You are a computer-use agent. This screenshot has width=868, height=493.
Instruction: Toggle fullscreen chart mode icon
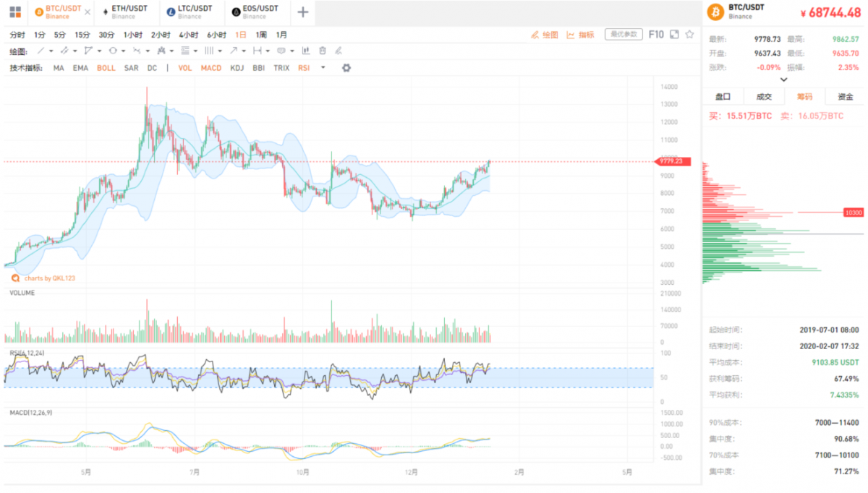pyautogui.click(x=674, y=34)
